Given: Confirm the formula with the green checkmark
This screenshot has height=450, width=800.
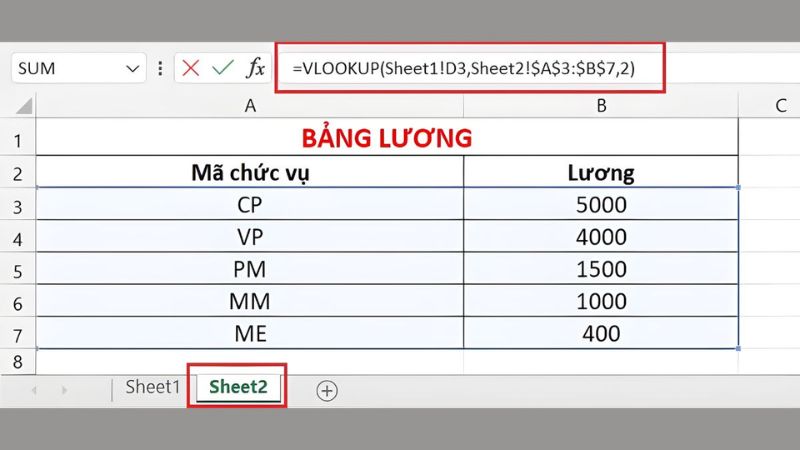Looking at the screenshot, I should pyautogui.click(x=223, y=68).
